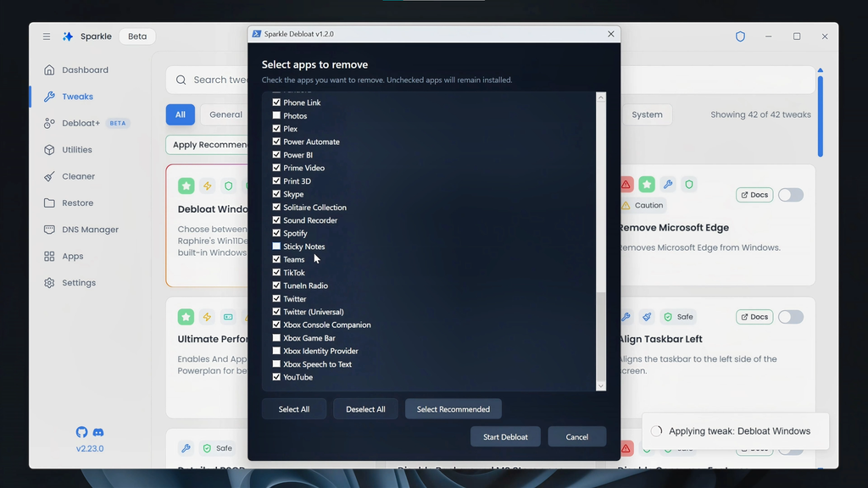Close the Sparkle Debloat dialog
868x488 pixels.
610,34
